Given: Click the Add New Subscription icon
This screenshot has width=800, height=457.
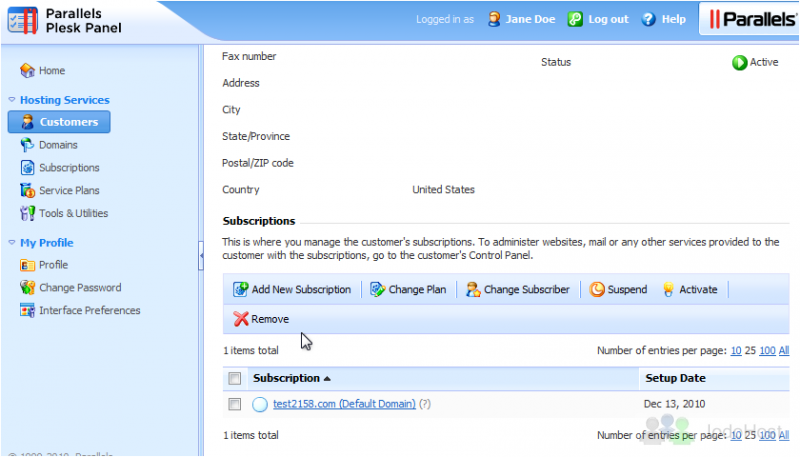Looking at the screenshot, I should coord(240,289).
